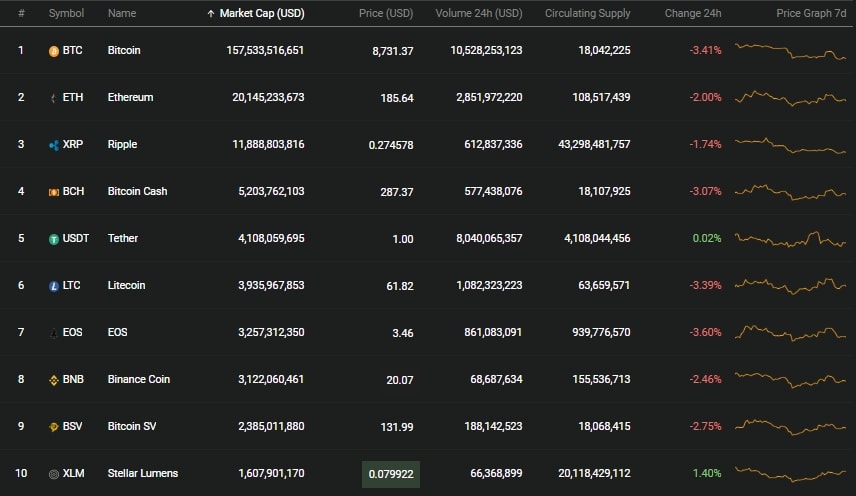The image size is (856, 496).
Task: Click the Bitcoin SV BSV icon
Action: click(x=54, y=427)
